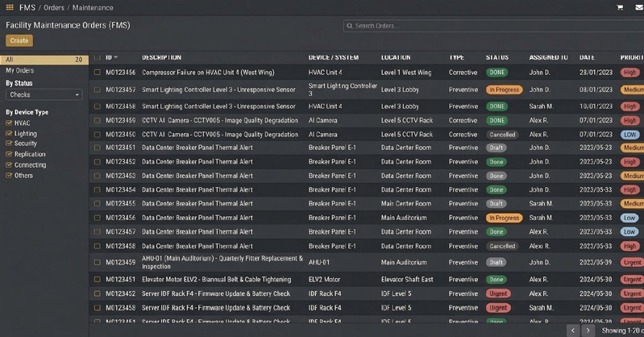
Task: Click the Create button
Action: click(x=19, y=40)
